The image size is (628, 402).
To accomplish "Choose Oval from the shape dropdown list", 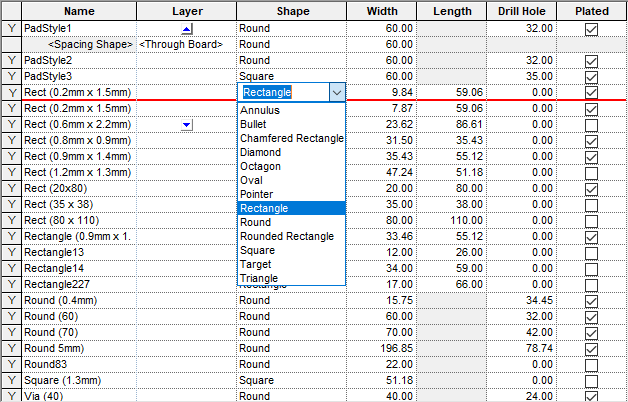I will point(252,180).
